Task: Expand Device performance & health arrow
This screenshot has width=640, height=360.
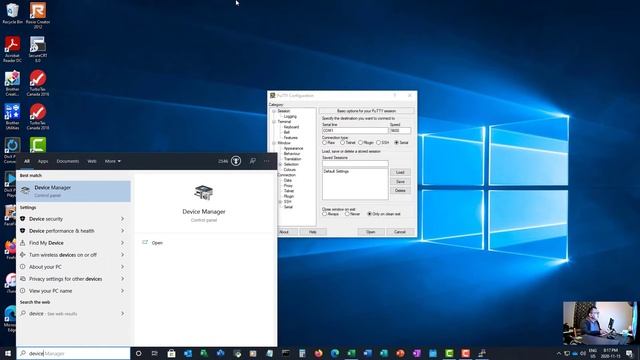Action: [x=122, y=231]
